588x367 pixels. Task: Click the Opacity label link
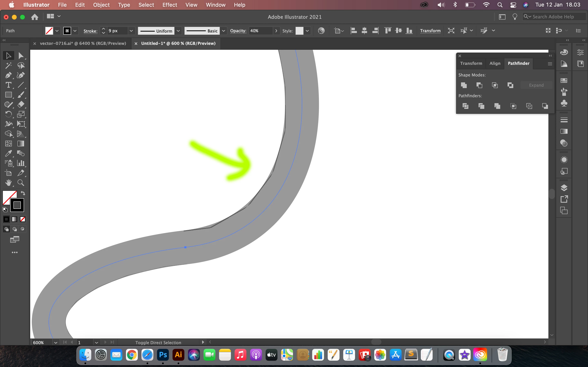point(238,31)
